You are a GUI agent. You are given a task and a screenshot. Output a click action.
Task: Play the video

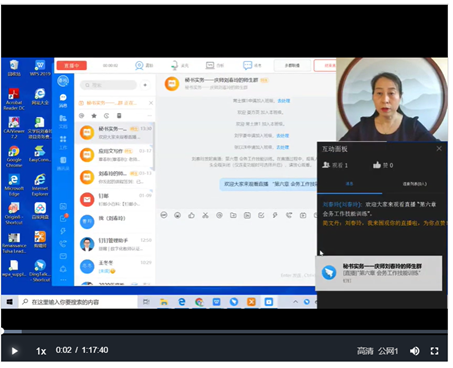pyautogui.click(x=14, y=351)
